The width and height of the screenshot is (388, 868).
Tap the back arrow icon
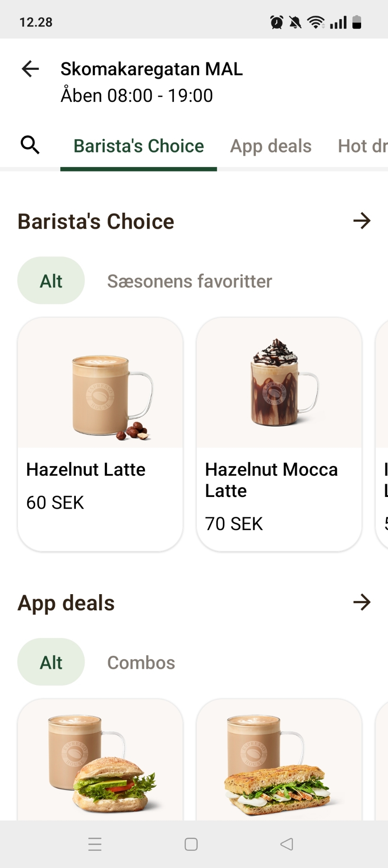(x=30, y=69)
